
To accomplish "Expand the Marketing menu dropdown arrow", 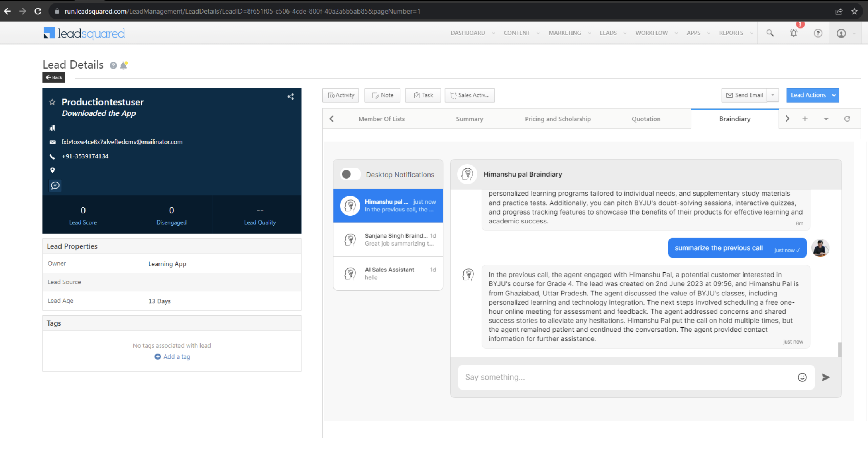I will point(589,33).
